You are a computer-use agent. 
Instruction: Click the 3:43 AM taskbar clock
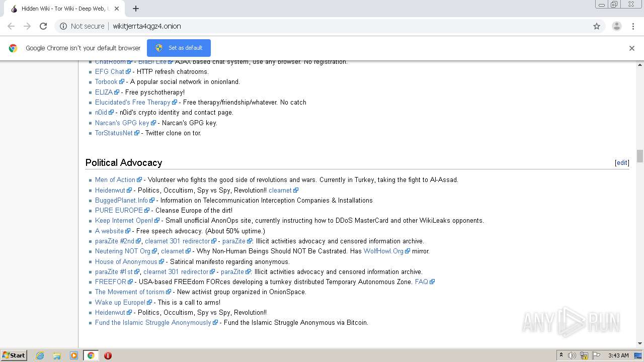pos(618,355)
